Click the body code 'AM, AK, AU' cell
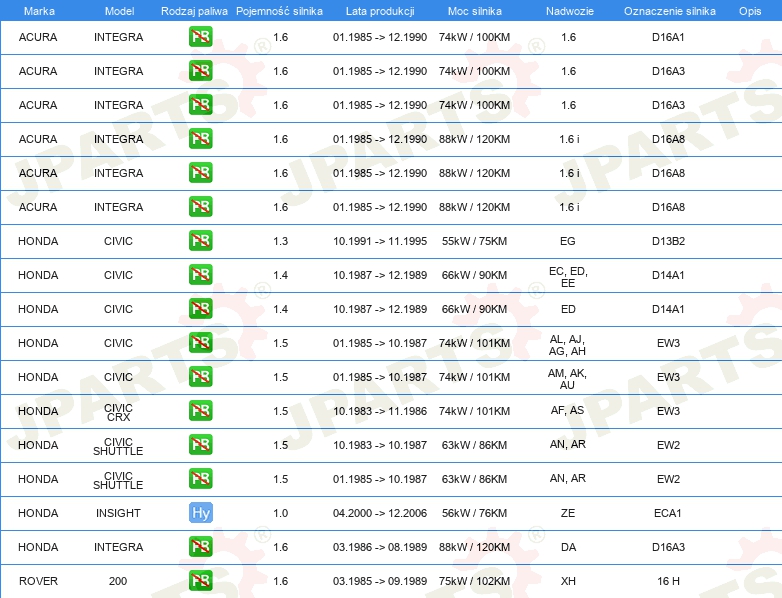The width and height of the screenshot is (782, 598). [568, 379]
